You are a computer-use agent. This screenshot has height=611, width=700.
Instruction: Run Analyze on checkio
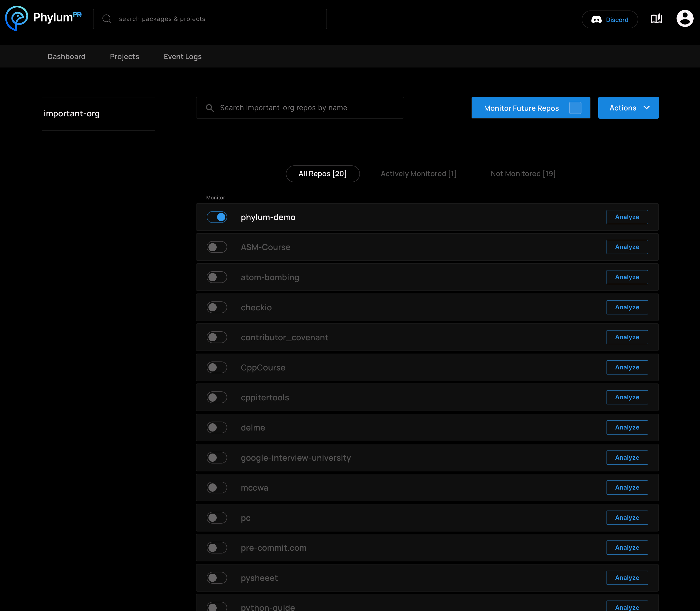pos(627,307)
